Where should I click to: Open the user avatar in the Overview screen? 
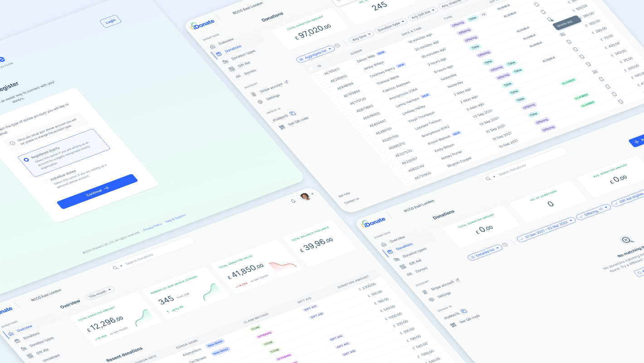click(305, 196)
